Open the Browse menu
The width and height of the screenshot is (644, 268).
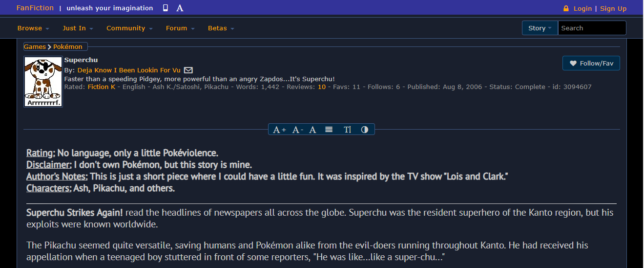click(x=33, y=28)
